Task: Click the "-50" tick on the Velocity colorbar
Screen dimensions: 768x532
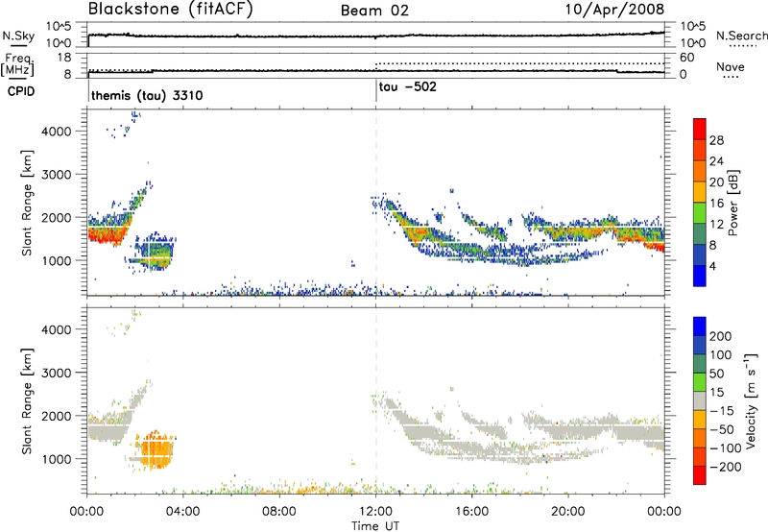Action: click(x=721, y=429)
